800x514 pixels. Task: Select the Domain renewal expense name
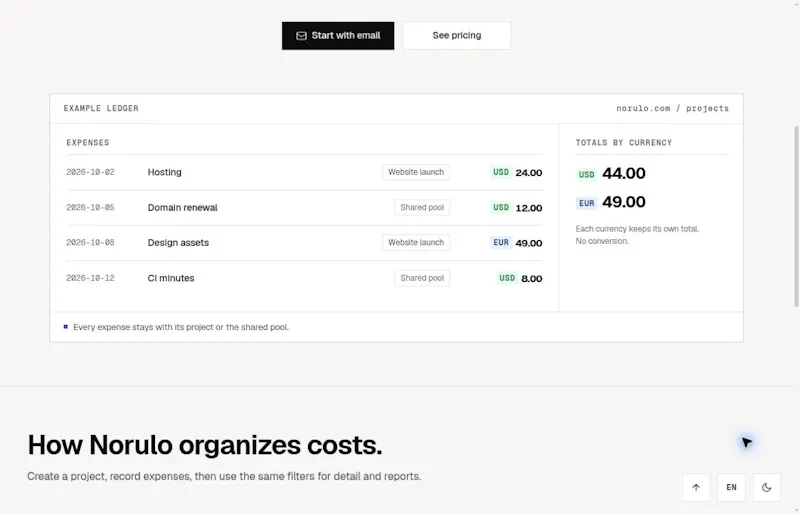(x=182, y=207)
